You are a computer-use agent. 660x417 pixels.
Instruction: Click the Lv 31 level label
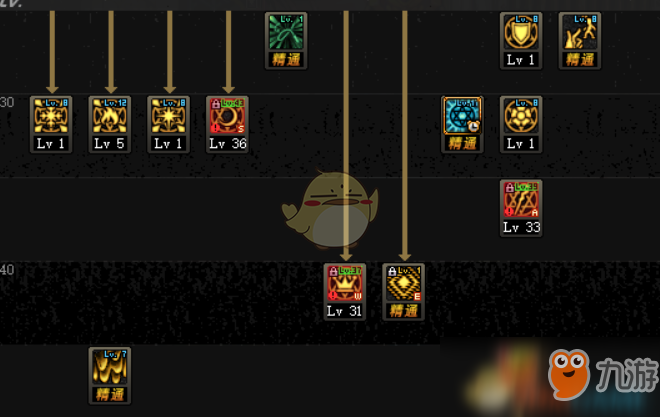tap(345, 311)
